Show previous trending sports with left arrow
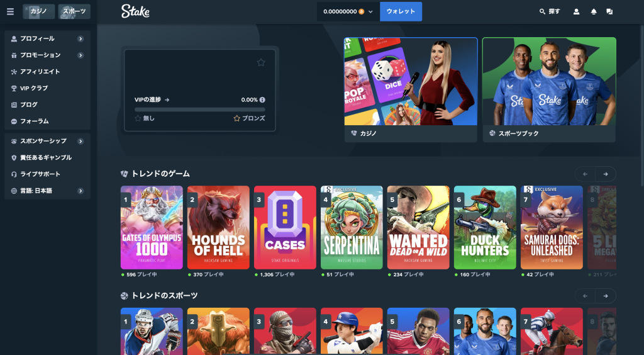644x355 pixels. pyautogui.click(x=586, y=296)
